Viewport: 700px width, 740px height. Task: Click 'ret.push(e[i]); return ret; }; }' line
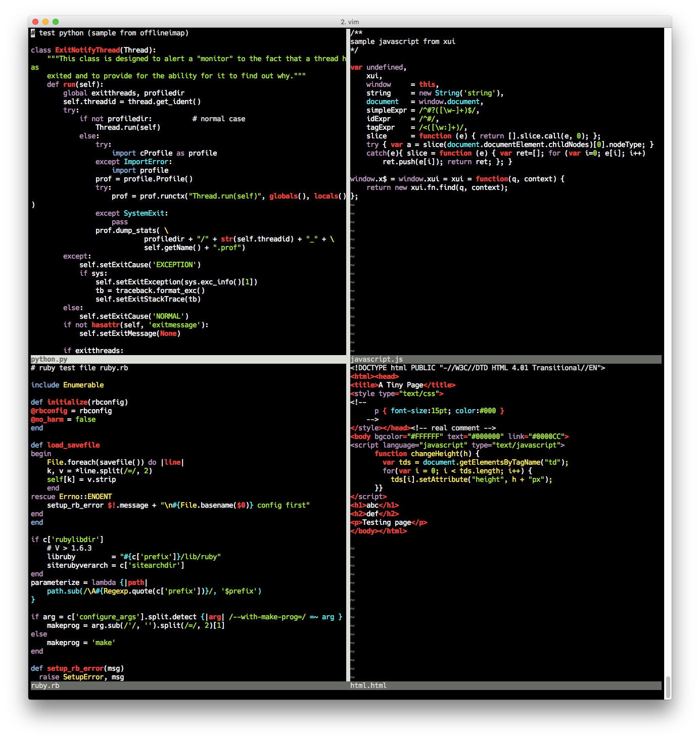(447, 162)
